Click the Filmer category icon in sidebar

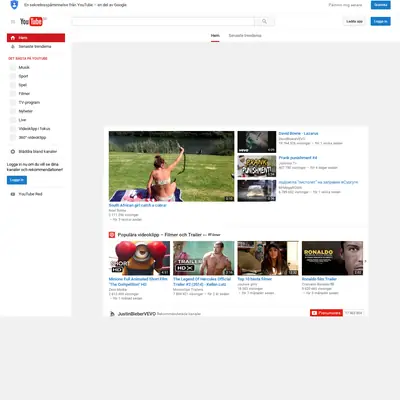tap(13, 93)
